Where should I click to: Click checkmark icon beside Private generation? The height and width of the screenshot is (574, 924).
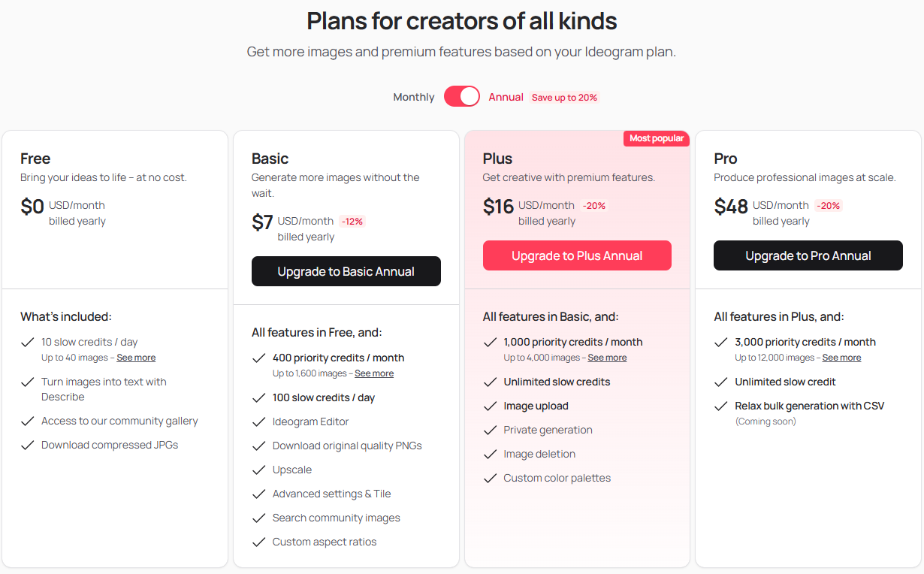coord(491,430)
